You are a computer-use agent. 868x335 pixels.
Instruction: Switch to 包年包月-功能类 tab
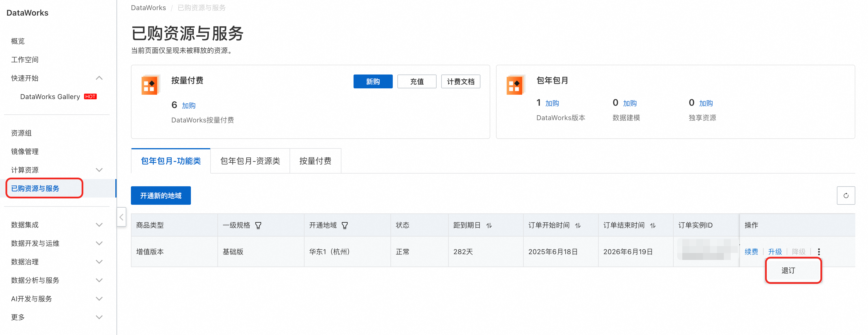click(x=171, y=161)
